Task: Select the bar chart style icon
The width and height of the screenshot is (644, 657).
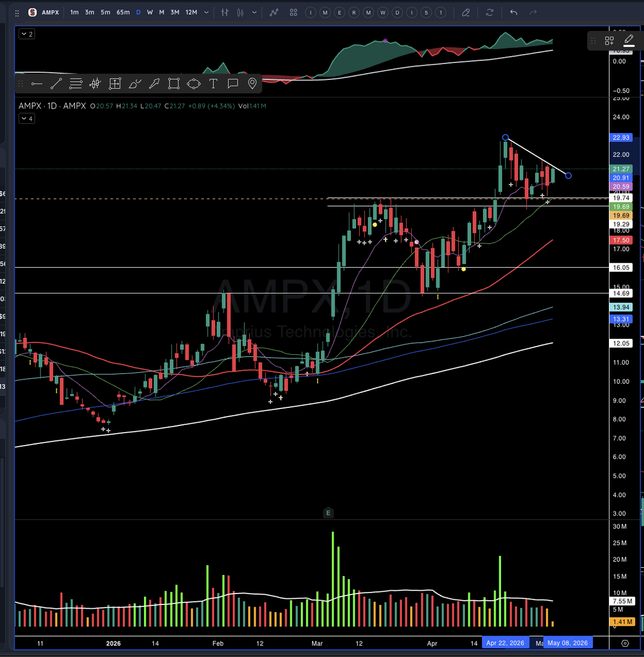Action: pyautogui.click(x=225, y=12)
